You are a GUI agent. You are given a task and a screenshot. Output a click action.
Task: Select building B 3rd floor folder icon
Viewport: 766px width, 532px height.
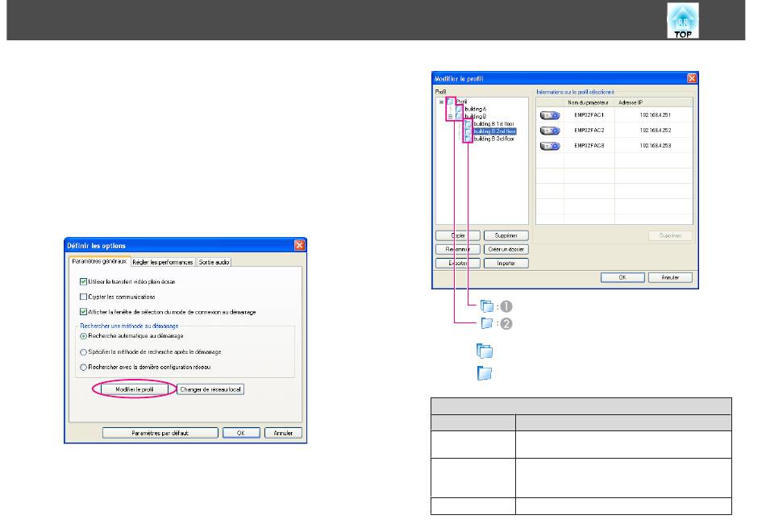pyautogui.click(x=468, y=139)
